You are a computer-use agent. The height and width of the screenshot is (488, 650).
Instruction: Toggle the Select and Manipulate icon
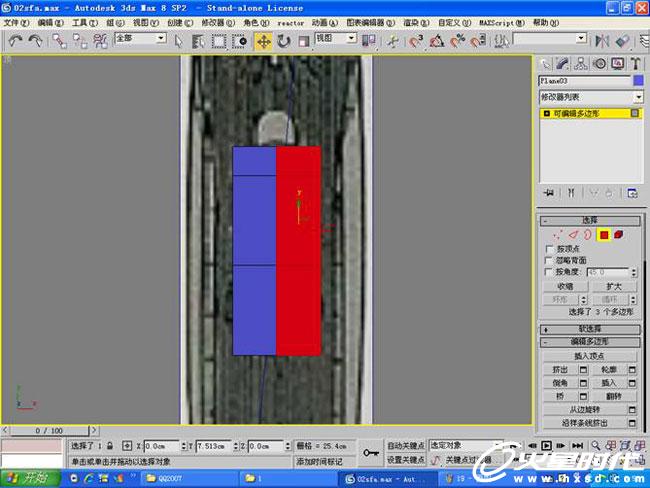(x=393, y=41)
